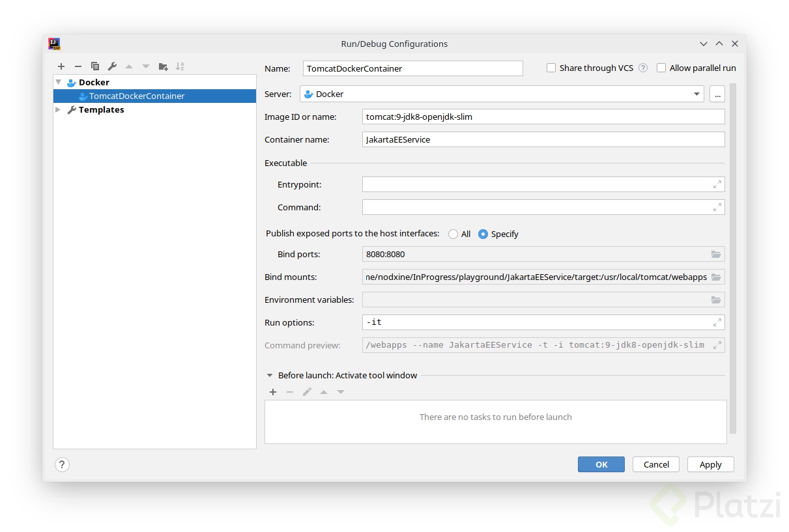The width and height of the screenshot is (789, 532).
Task: Open Docker server settings with ellipsis button
Action: point(717,94)
